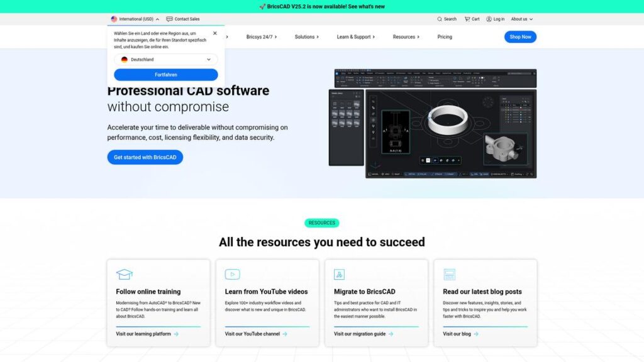This screenshot has width=644, height=362.
Task: Click the Contact Sales chat icon
Action: [169, 19]
